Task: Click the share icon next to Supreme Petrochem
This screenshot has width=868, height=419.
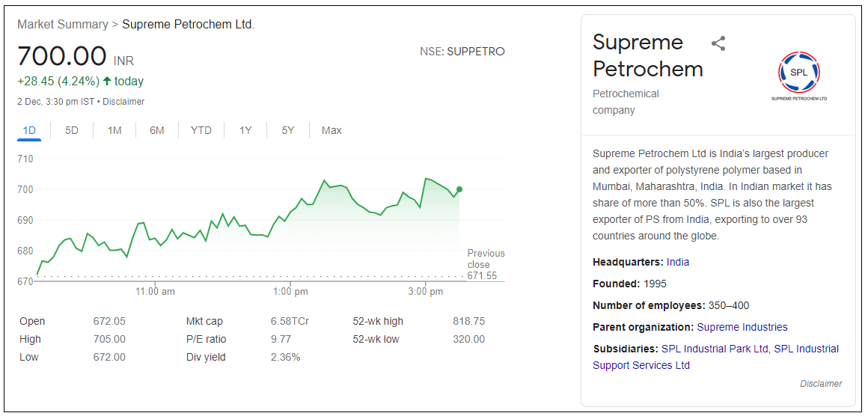Action: click(x=718, y=43)
